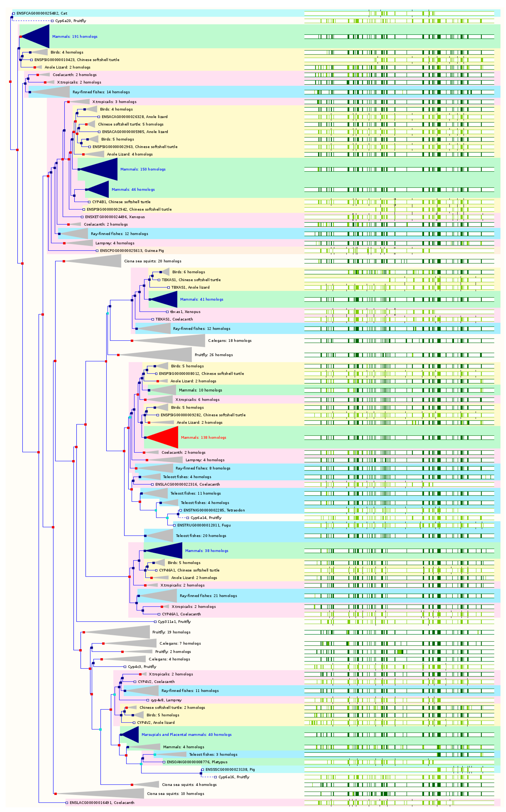Select leaf ENSTNIG00000002285, Tetraodon
506x812 pixels.
pyautogui.click(x=214, y=510)
